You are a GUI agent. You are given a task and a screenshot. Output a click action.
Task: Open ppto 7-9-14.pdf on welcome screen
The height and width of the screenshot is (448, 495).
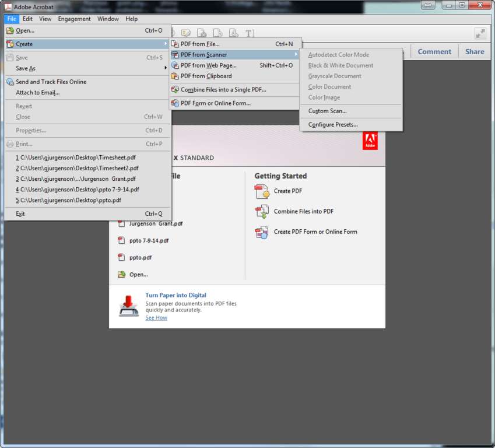click(149, 241)
